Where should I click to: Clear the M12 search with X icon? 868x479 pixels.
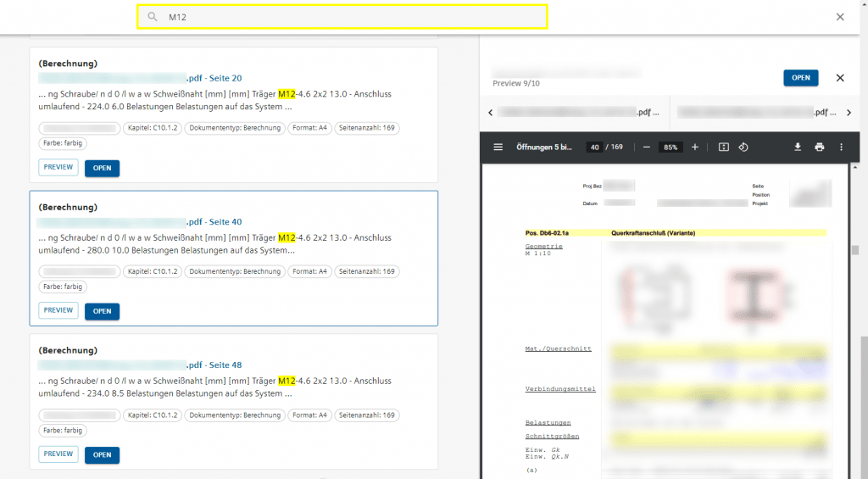[840, 17]
